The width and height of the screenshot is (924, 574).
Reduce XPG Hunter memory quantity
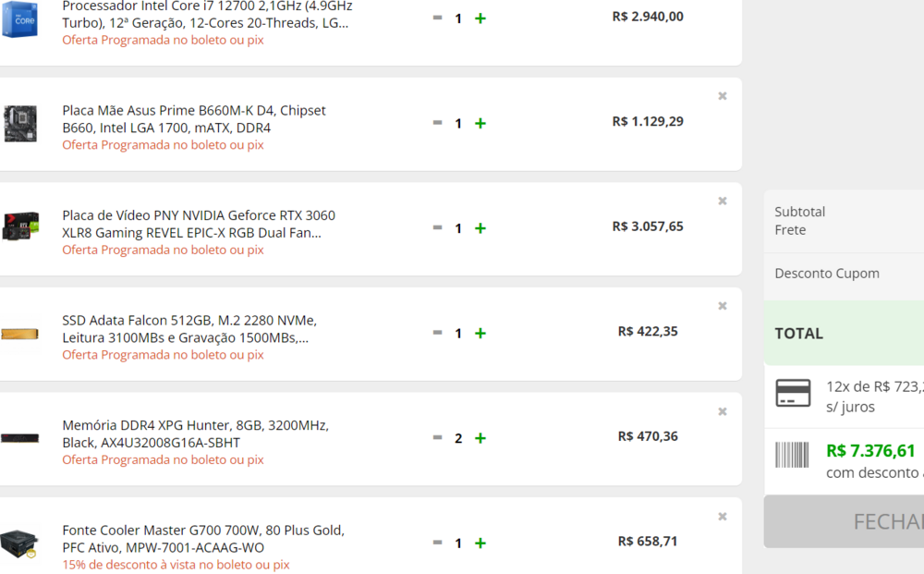click(x=437, y=438)
